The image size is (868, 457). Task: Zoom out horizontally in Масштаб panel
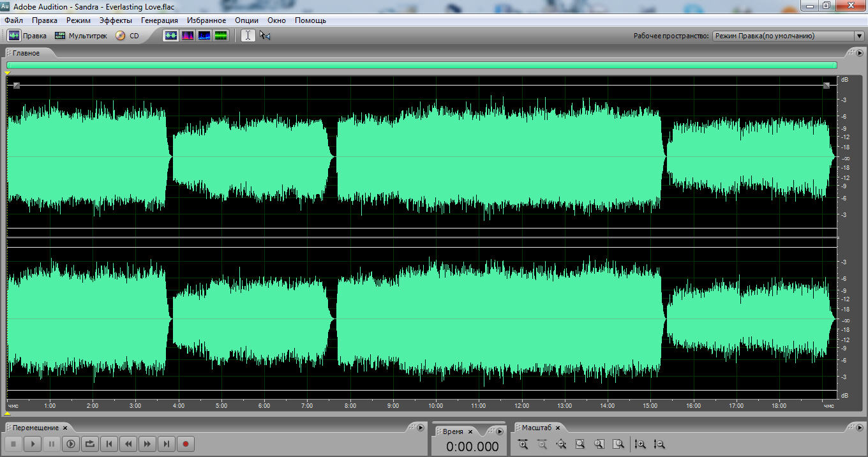542,444
